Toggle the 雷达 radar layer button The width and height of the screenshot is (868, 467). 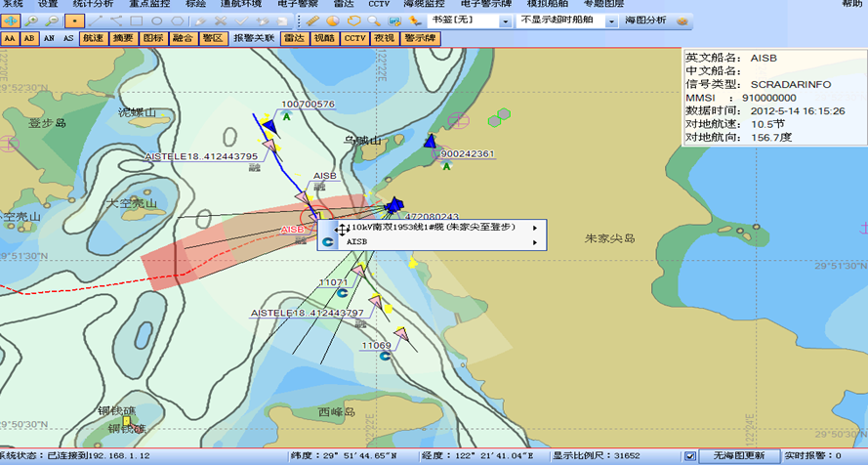click(x=293, y=38)
